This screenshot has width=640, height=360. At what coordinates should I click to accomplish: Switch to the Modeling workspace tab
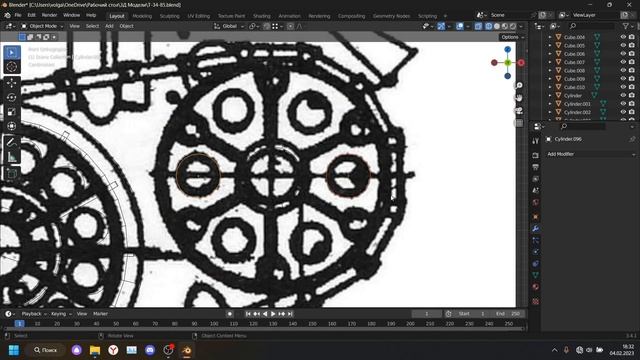(142, 16)
